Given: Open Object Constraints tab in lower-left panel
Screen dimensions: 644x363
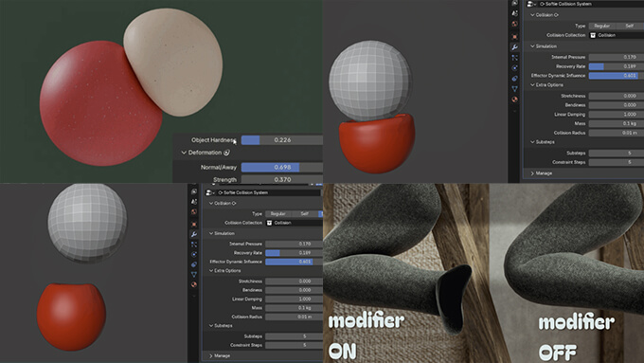Looking at the screenshot, I should (x=194, y=264).
